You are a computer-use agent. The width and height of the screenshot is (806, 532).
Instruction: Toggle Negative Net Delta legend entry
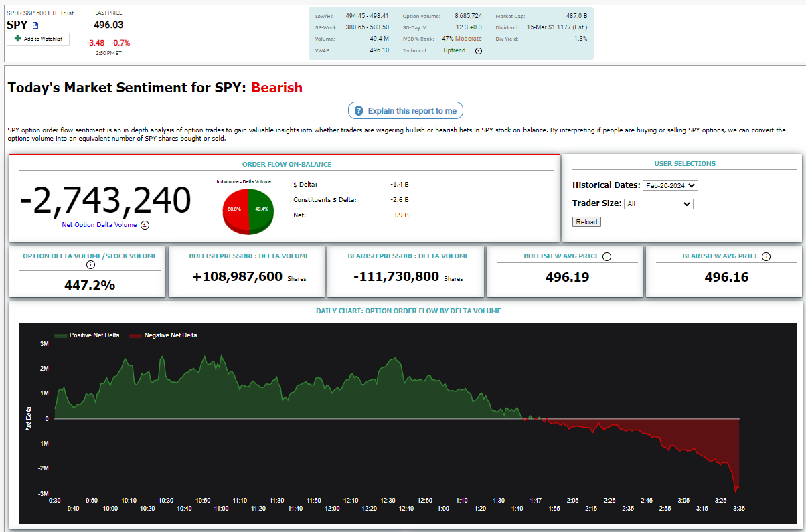coord(163,335)
